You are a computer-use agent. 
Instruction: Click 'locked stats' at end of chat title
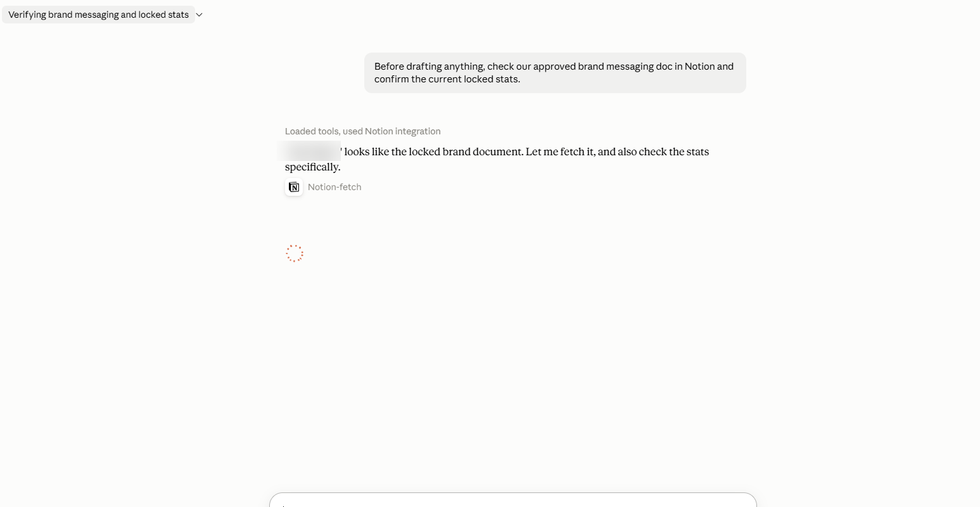pos(163,15)
